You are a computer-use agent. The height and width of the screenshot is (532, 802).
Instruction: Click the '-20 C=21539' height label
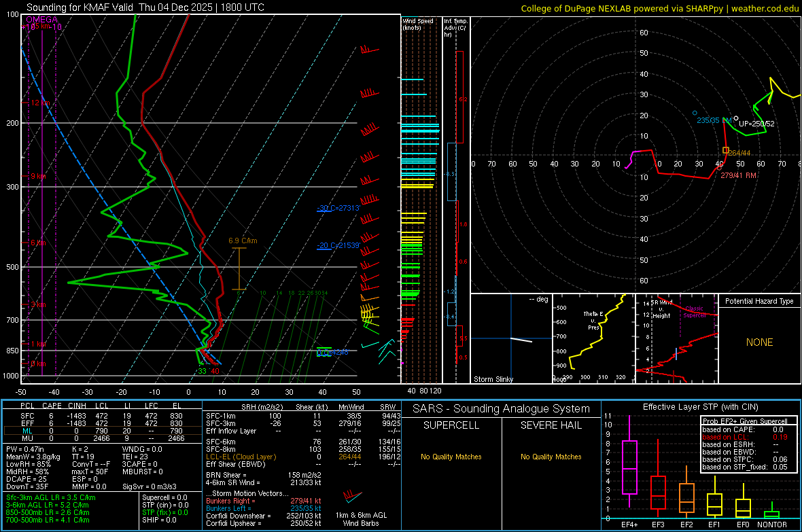pos(338,245)
